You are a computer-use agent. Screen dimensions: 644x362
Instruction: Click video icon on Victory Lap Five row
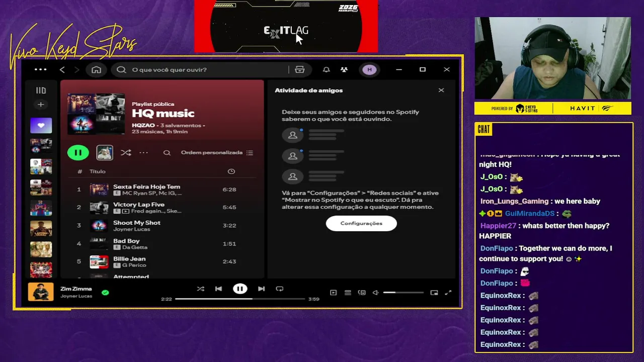pos(125,211)
